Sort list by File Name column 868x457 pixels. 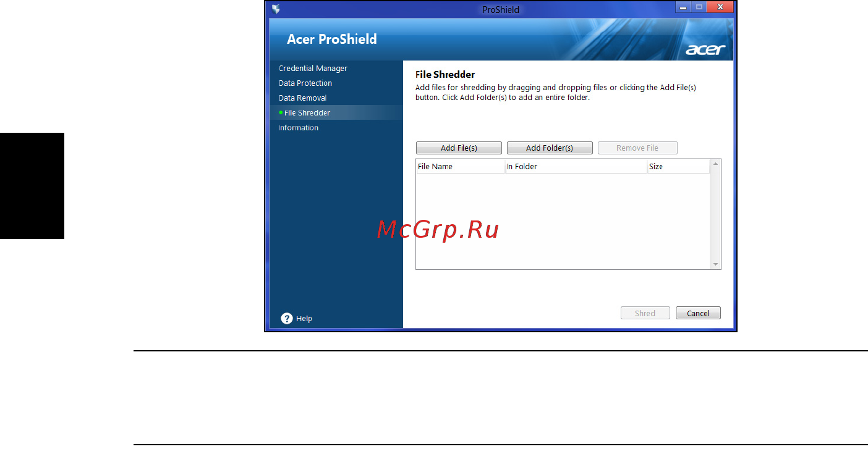460,167
